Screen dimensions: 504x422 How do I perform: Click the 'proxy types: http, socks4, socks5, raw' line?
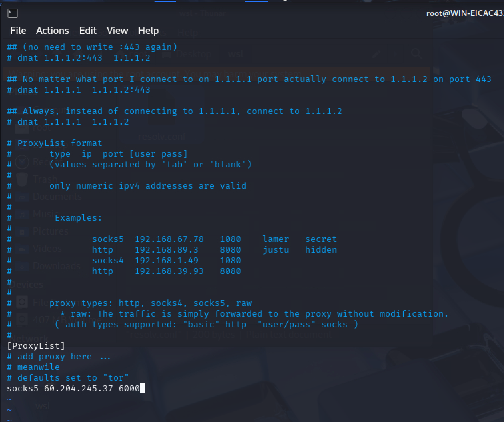tap(150, 303)
